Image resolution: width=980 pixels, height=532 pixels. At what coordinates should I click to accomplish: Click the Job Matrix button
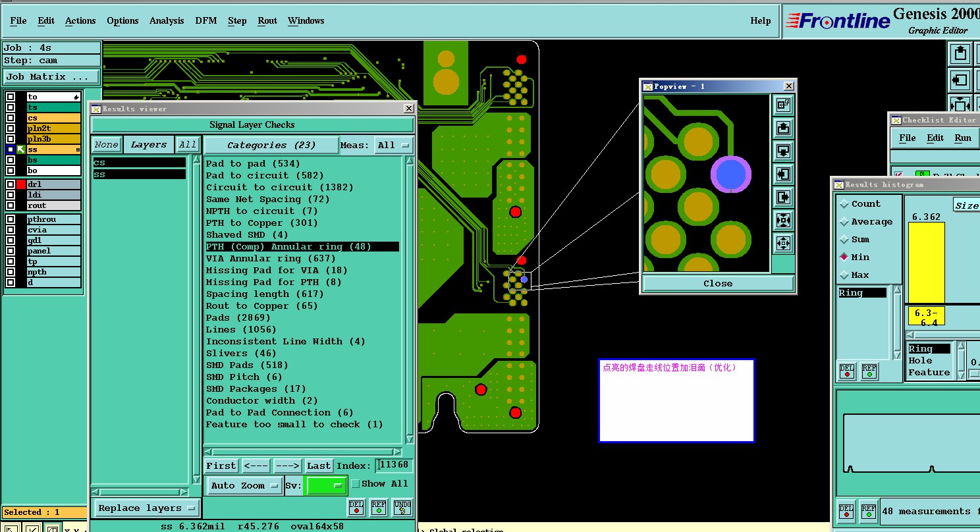[x=51, y=77]
